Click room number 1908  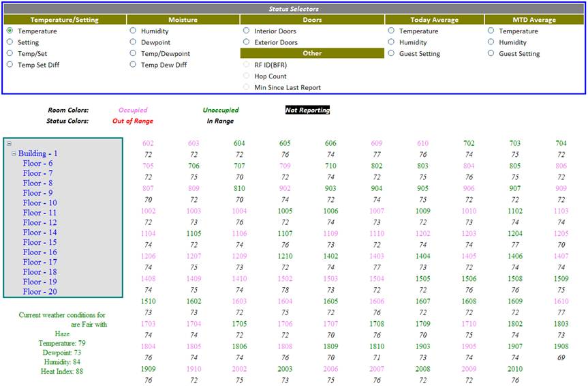tap(561, 346)
